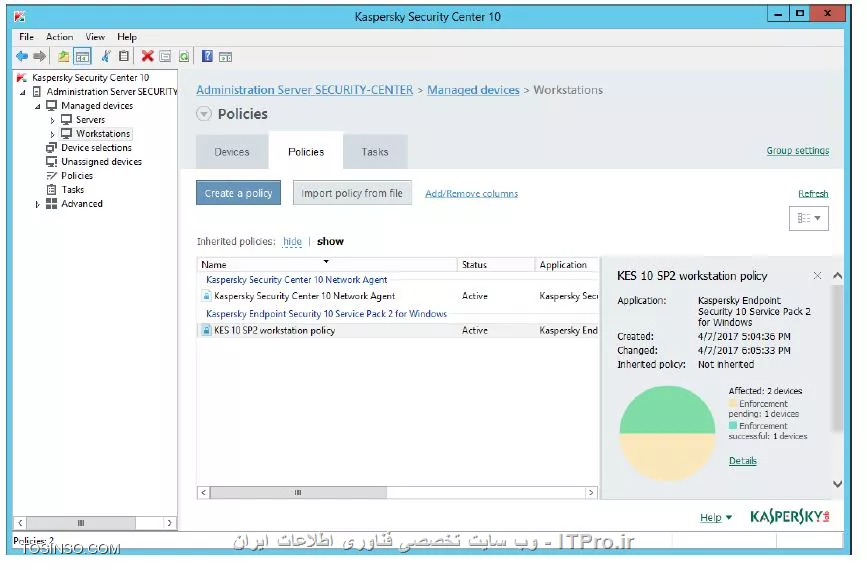Click the Status column header
The image size is (867, 570).
click(x=495, y=264)
